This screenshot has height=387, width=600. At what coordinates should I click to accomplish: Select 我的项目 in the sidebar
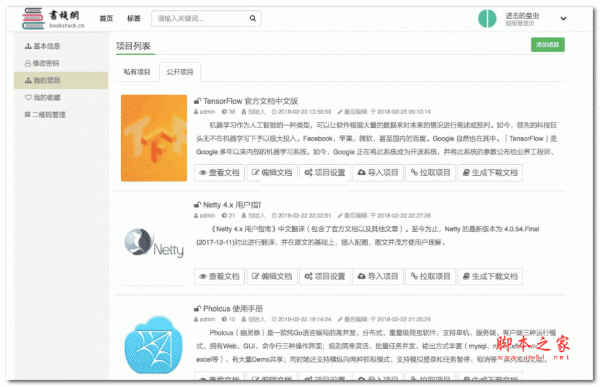click(x=61, y=80)
